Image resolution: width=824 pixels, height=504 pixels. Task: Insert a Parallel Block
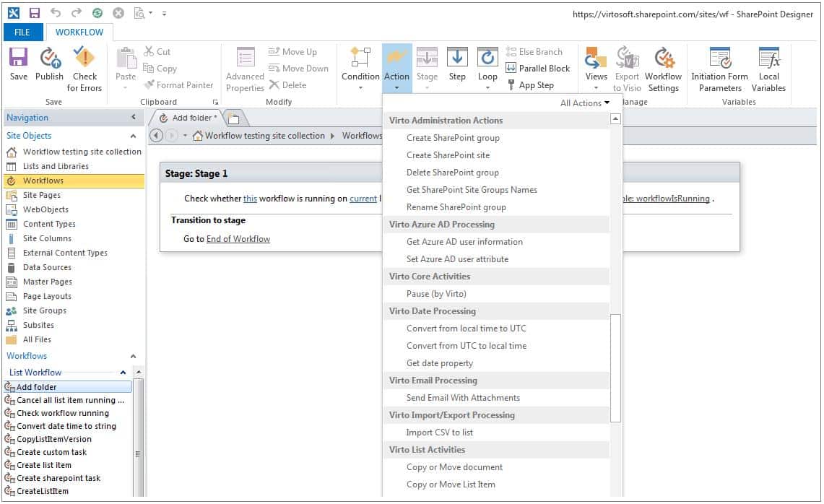point(537,69)
